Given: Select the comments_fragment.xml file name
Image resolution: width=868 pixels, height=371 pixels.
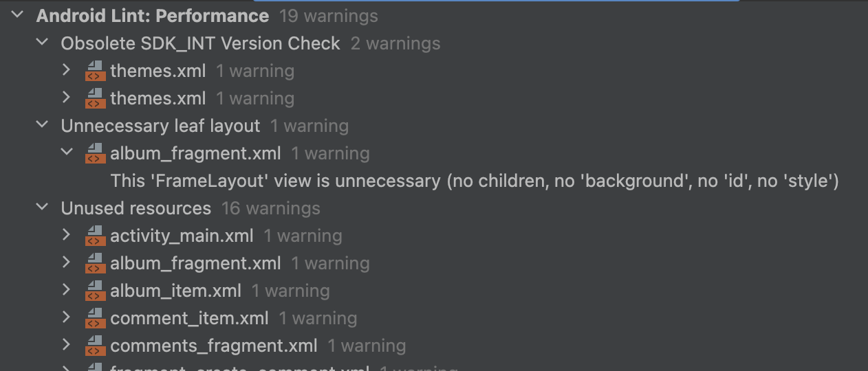Looking at the screenshot, I should (x=213, y=346).
